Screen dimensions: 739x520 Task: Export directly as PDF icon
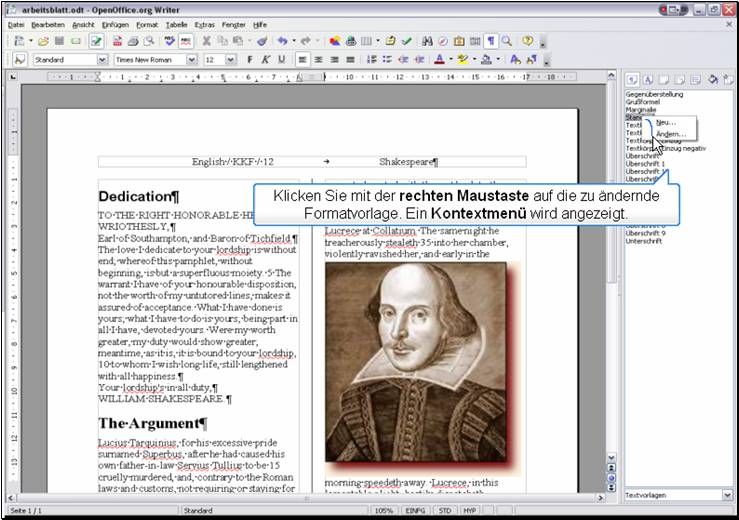pyautogui.click(x=116, y=42)
